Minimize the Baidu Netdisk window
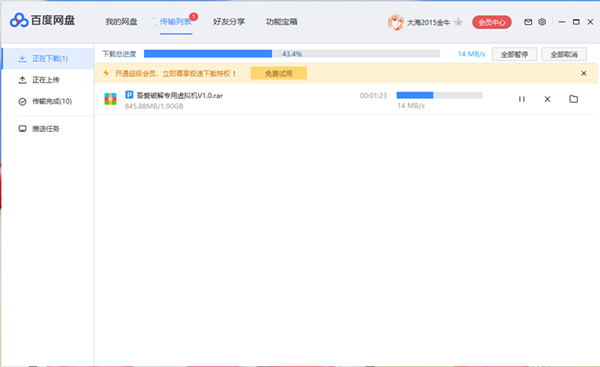The width and height of the screenshot is (600, 367). coord(562,22)
